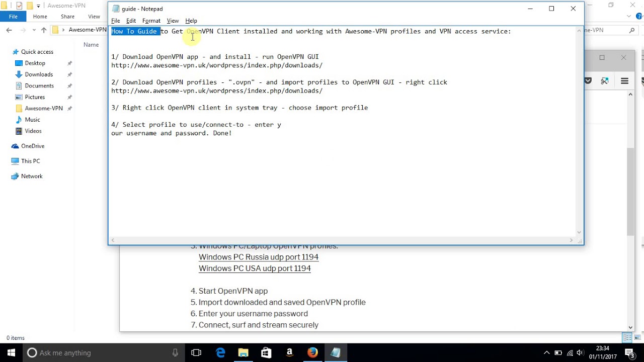Show hidden system tray icons
Screen dimensions: 644x362
[x=547, y=352]
